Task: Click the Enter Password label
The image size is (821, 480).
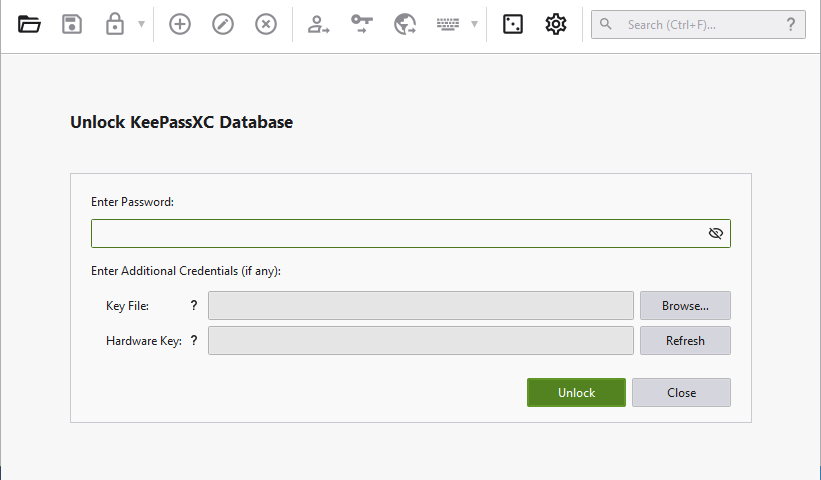Action: pyautogui.click(x=132, y=202)
